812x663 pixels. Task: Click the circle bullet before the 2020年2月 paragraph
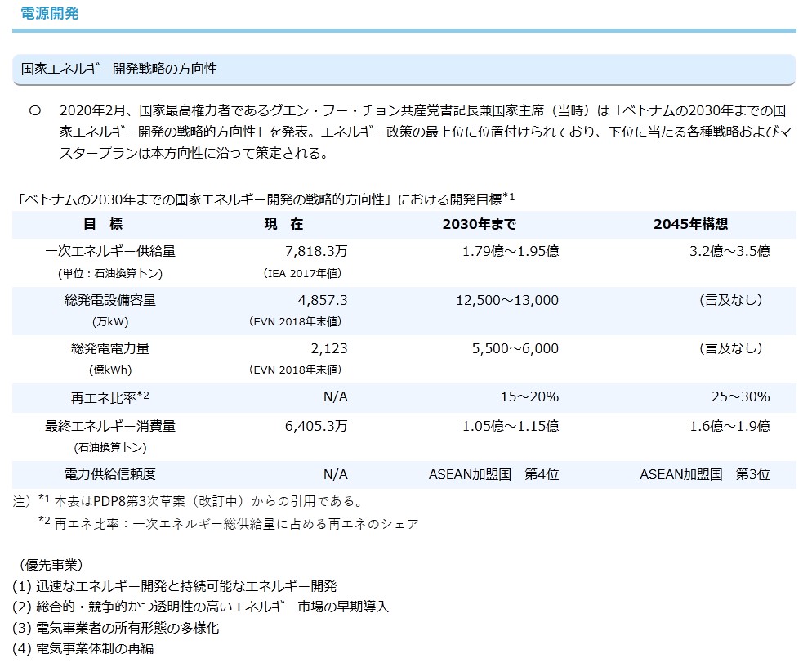(34, 110)
